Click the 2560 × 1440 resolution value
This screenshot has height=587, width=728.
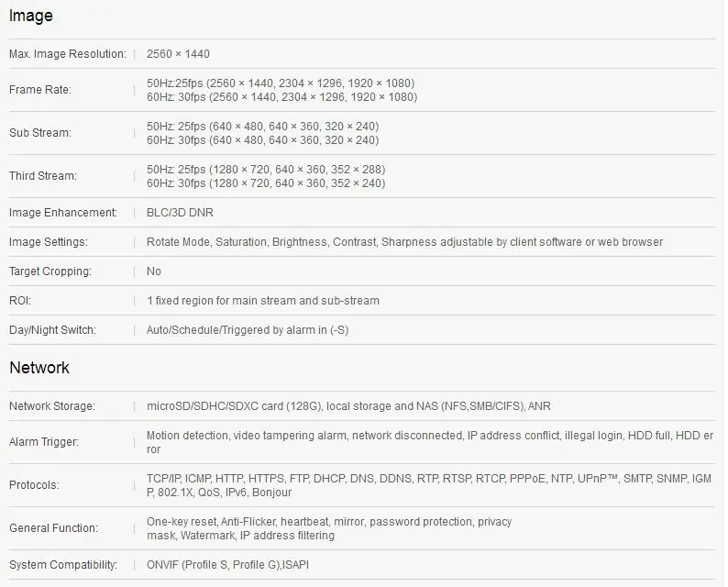coord(178,54)
